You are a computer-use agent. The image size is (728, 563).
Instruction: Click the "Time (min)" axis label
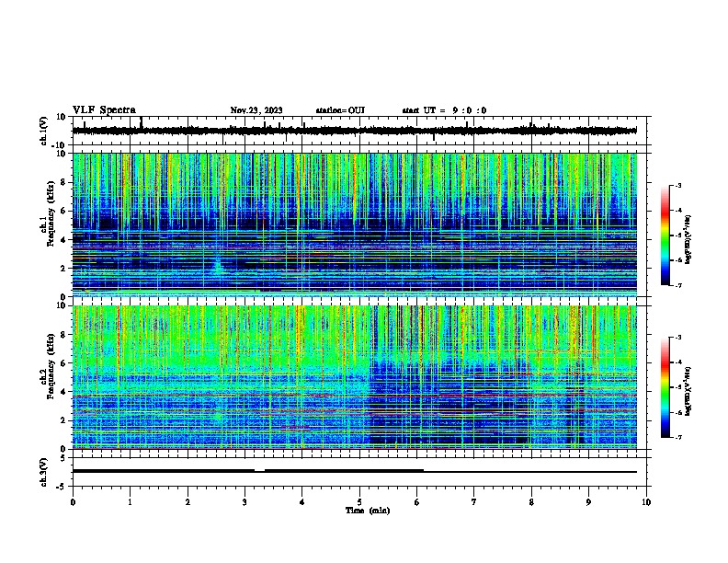coord(368,511)
